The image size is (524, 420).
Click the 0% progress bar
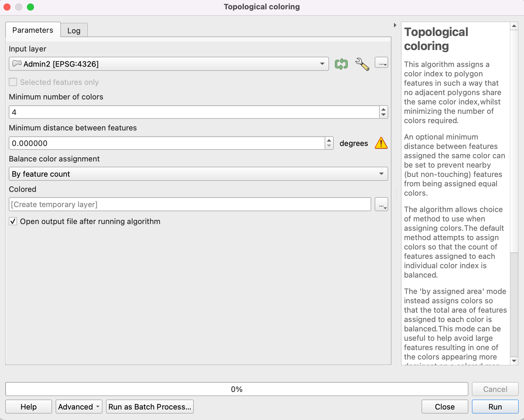point(237,389)
